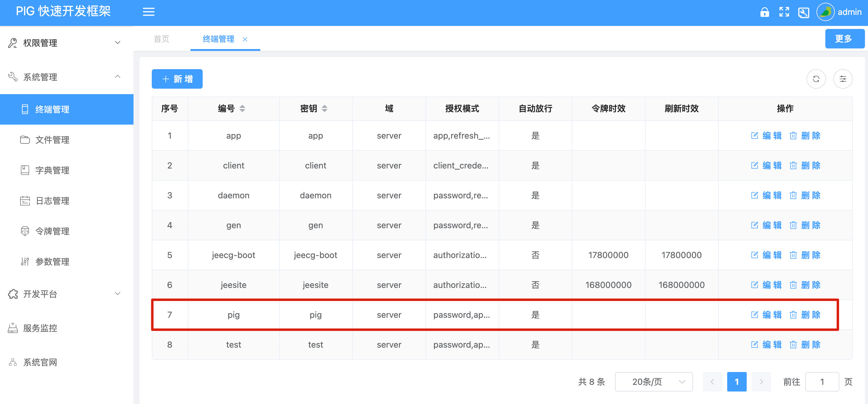868x404 pixels.
Task: Click the hamburger menu collapse icon
Action: pyautogui.click(x=149, y=12)
